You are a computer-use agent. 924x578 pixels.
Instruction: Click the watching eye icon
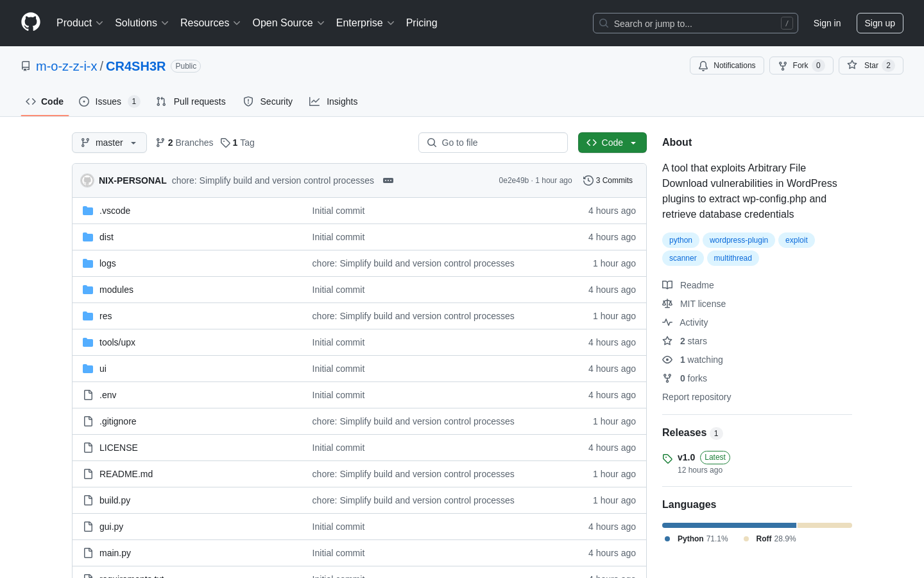tap(667, 360)
